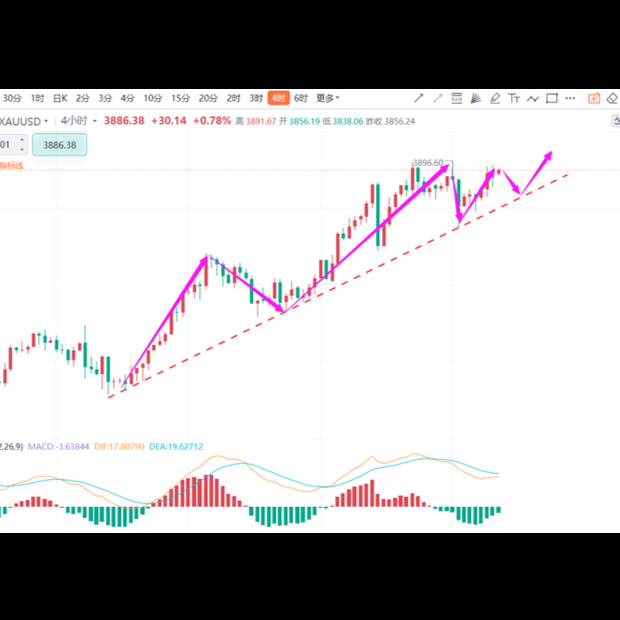Viewport: 620px width, 620px height.
Task: Toggle the orange edit drawing mode icon
Action: [594, 98]
